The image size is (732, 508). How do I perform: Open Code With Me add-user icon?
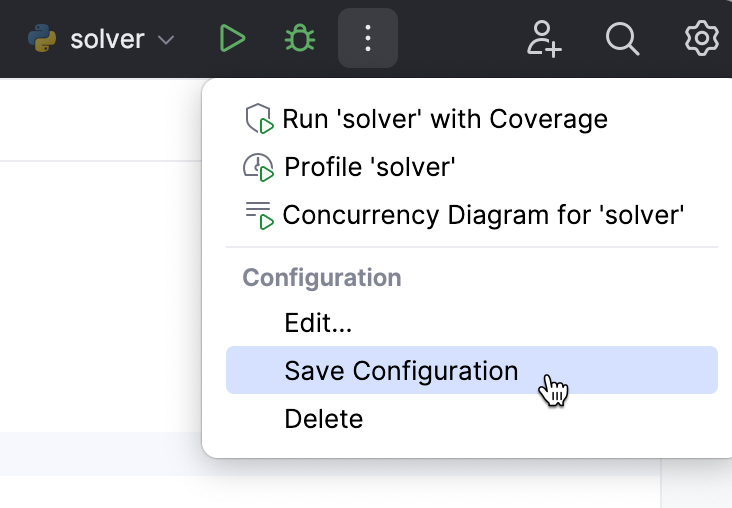click(544, 40)
